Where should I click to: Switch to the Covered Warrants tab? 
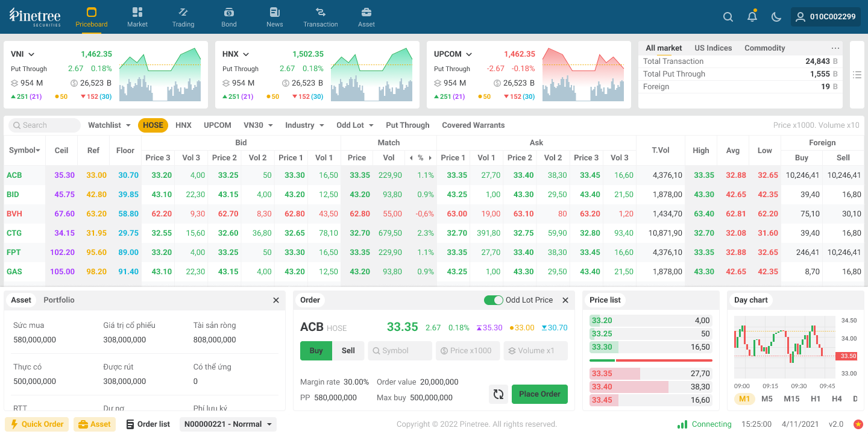[x=473, y=125]
